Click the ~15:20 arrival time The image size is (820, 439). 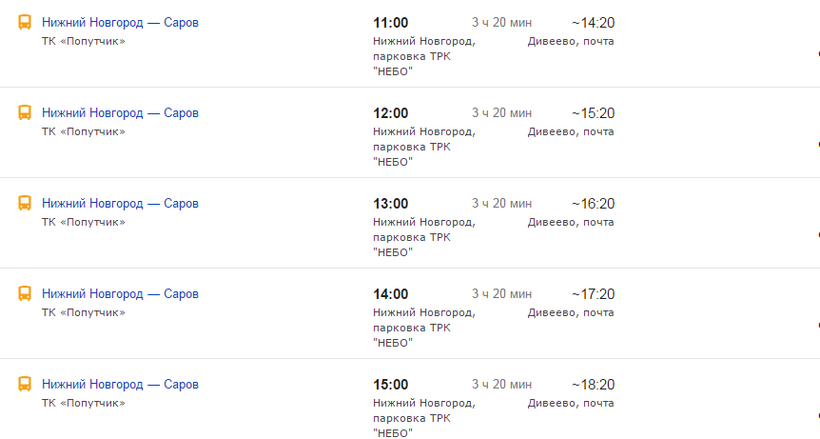[593, 113]
